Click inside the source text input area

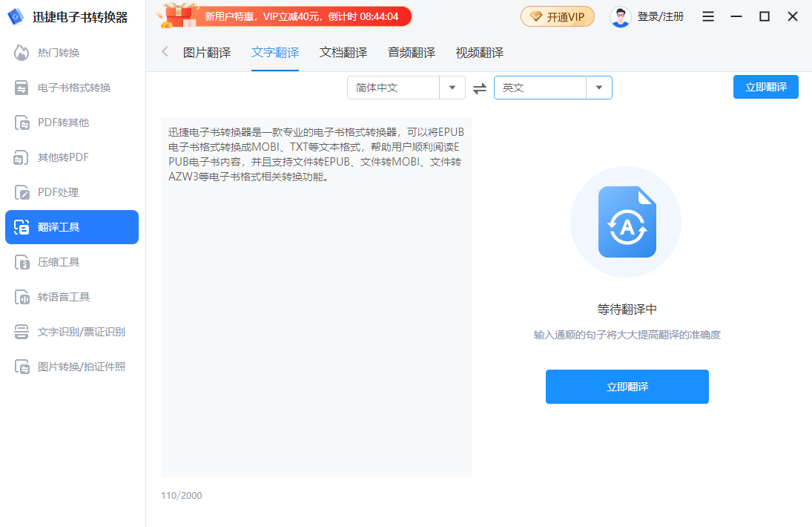(317, 297)
